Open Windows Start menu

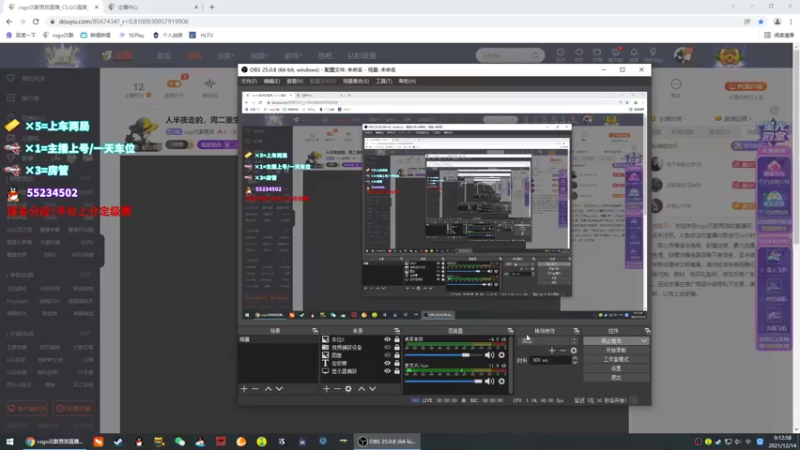point(10,442)
